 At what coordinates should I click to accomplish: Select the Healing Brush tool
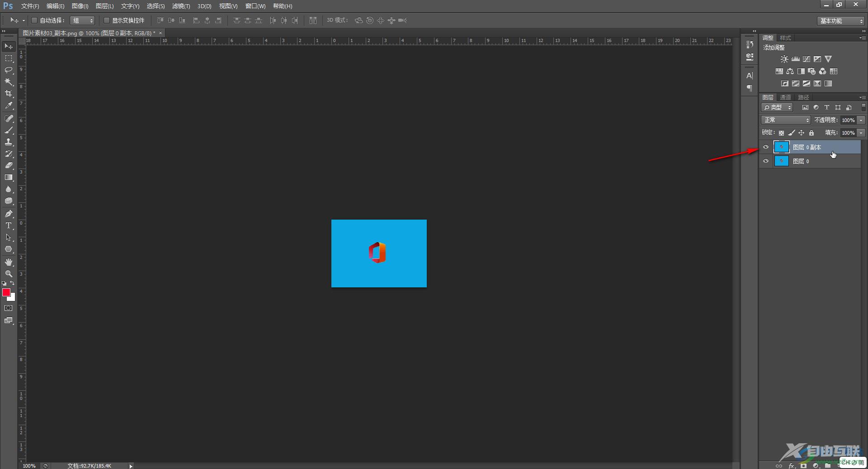pyautogui.click(x=9, y=118)
